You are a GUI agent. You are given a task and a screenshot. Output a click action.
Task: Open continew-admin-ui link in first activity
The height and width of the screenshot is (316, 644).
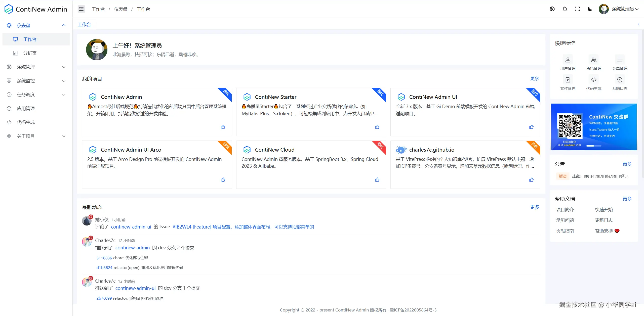tap(131, 227)
